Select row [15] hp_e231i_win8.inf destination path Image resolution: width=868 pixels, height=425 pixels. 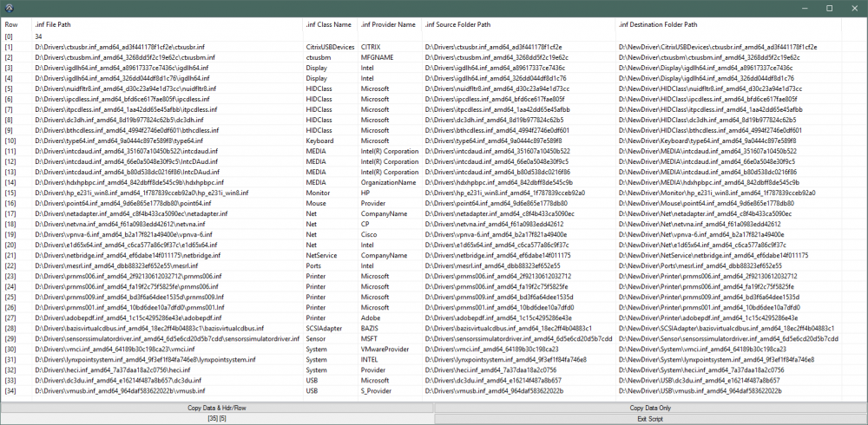pyautogui.click(x=717, y=193)
